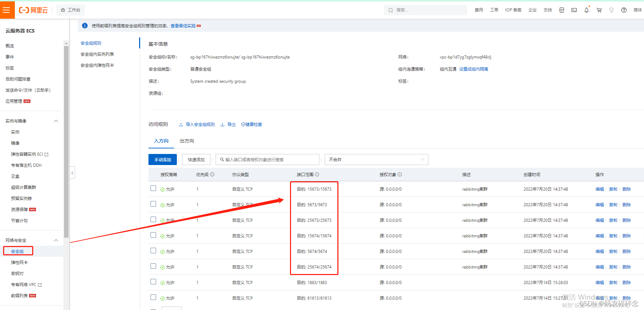This screenshot has width=644, height=310.
Task: Check the box for port 5674/5674 rule
Action: pyautogui.click(x=153, y=250)
